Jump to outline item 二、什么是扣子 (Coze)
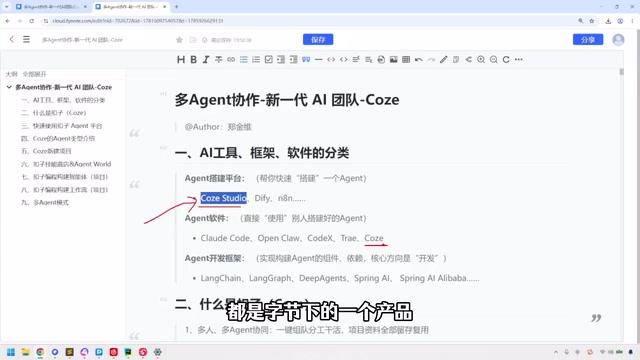This screenshot has height=360, width=640. tap(53, 113)
